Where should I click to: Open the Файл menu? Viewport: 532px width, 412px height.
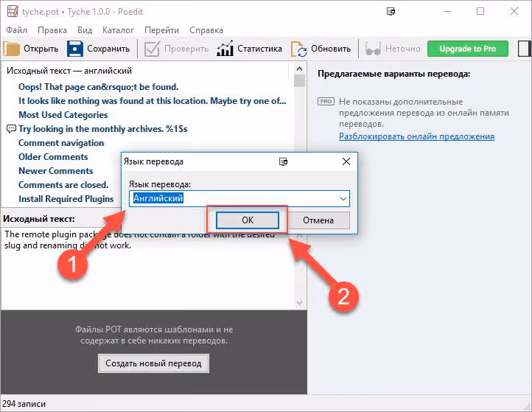tap(16, 30)
